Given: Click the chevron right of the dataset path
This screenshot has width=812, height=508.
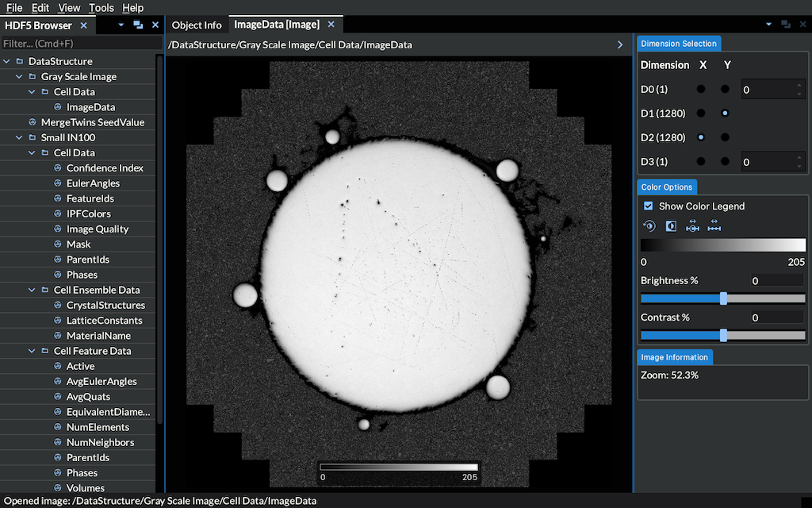Looking at the screenshot, I should (620, 45).
